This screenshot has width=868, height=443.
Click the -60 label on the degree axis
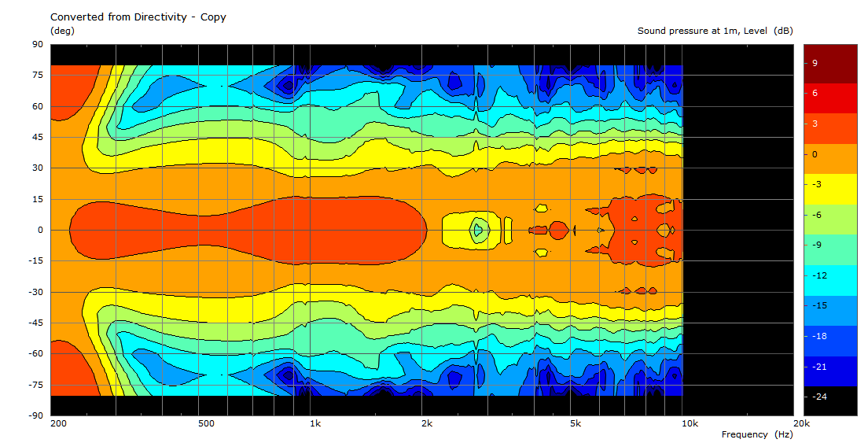pos(35,353)
